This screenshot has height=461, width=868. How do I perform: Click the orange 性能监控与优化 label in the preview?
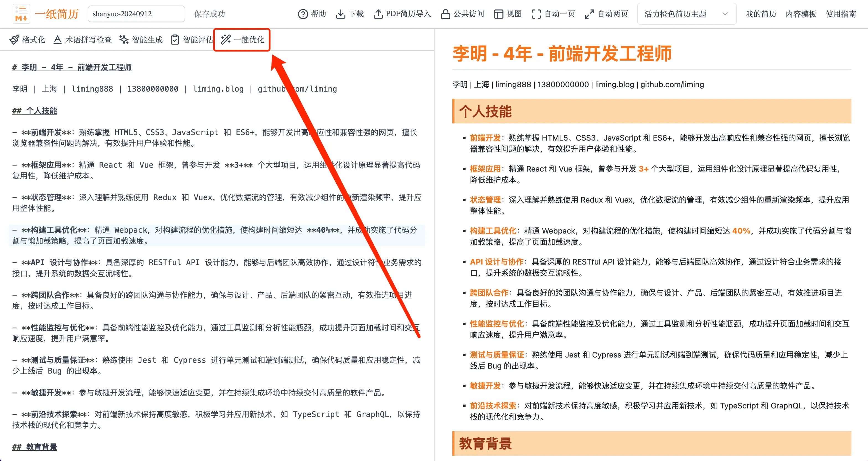[x=497, y=324]
